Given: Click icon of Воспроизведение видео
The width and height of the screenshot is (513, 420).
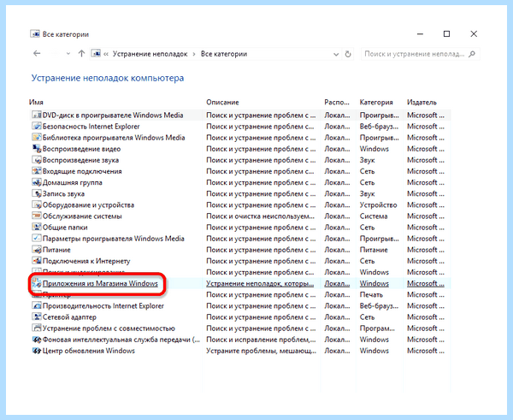Looking at the screenshot, I should click(x=37, y=149).
